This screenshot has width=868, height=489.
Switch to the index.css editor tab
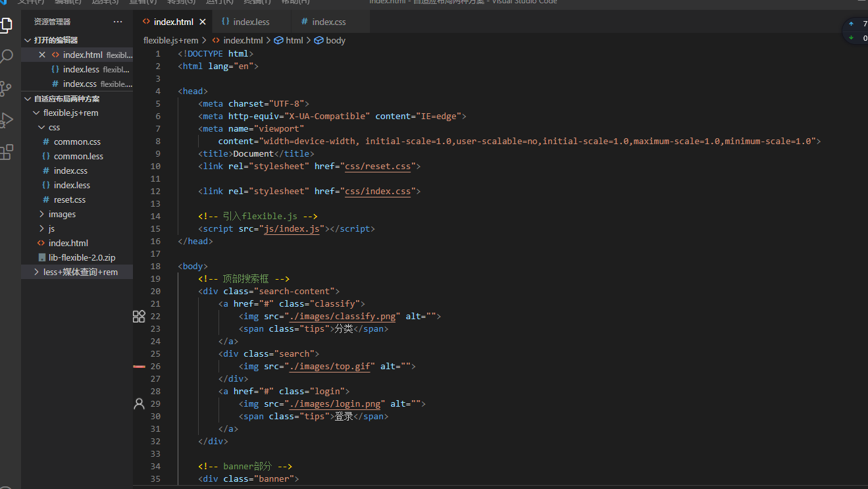tap(329, 22)
